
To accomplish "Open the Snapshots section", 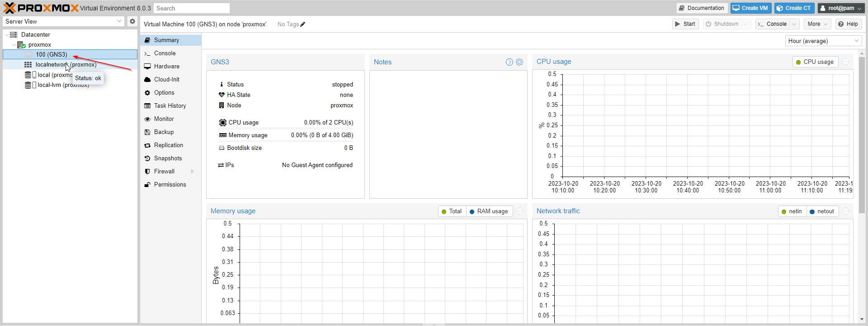I will 168,158.
